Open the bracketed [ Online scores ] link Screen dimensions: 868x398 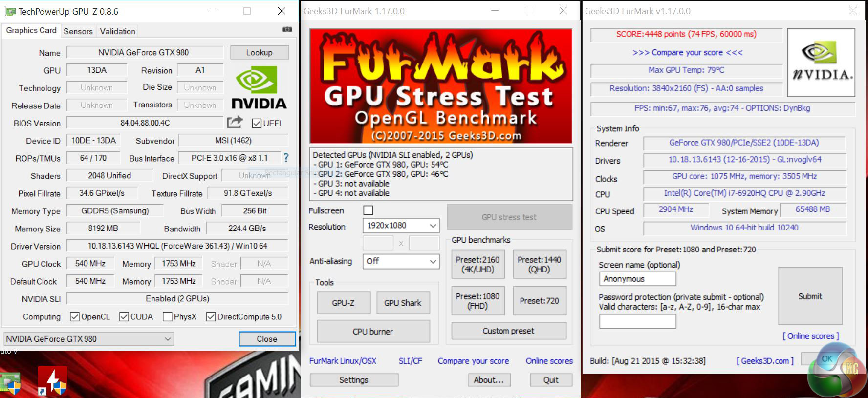(x=811, y=336)
